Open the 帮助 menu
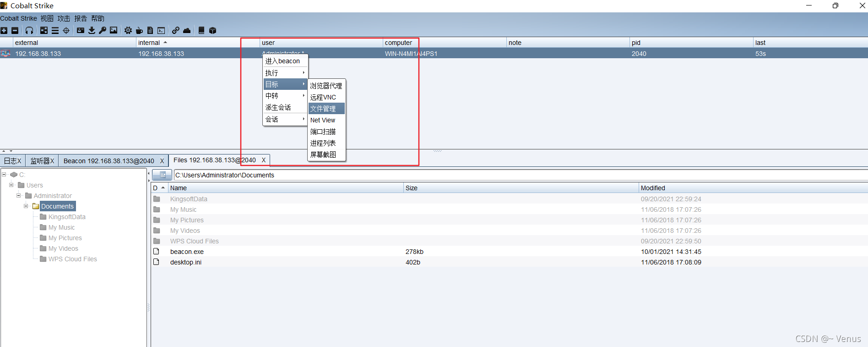The image size is (868, 347). (x=98, y=18)
